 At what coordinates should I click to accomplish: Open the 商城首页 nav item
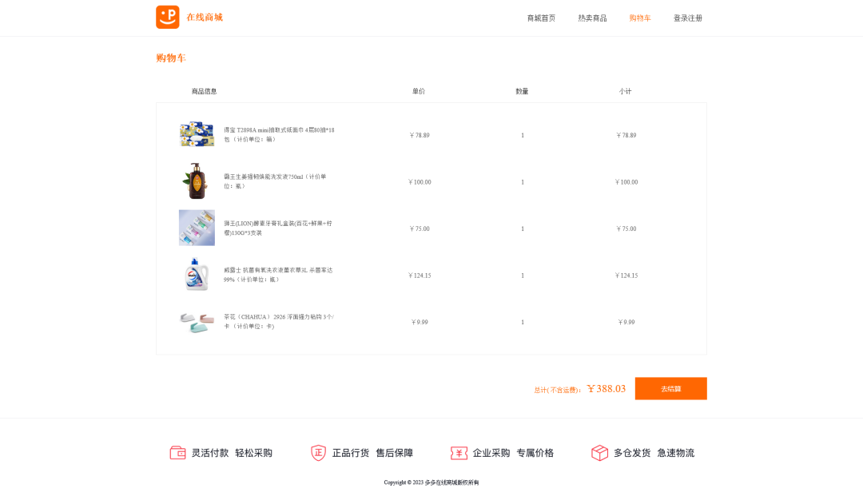[x=541, y=18]
